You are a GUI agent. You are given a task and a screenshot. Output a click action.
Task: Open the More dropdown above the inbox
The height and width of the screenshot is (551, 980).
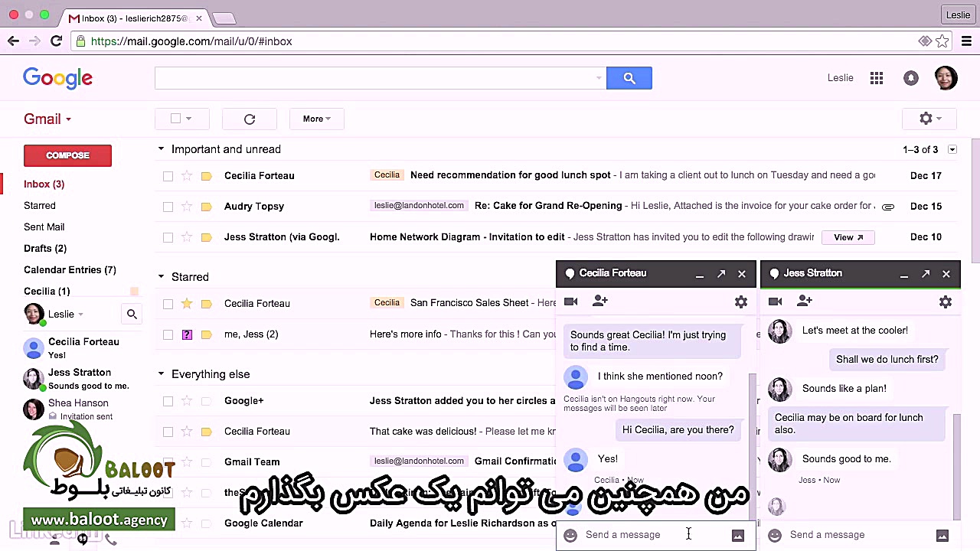click(x=316, y=119)
